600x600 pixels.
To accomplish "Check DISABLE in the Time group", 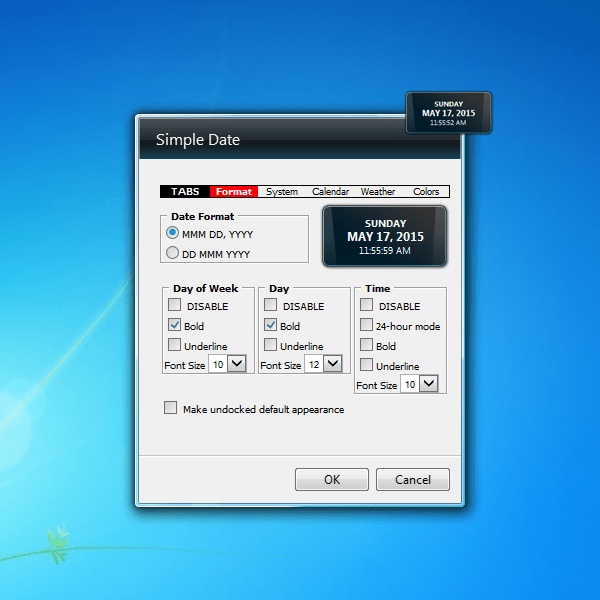I will 367,305.
